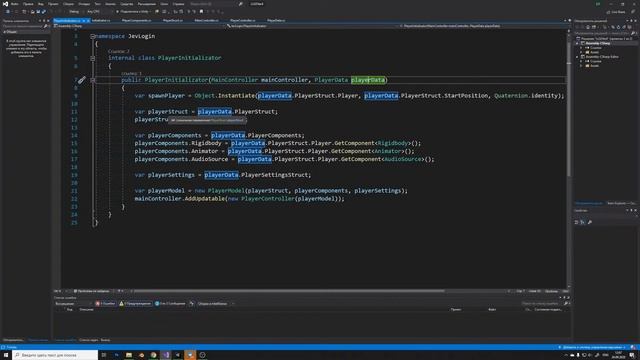Open File Explorer from the taskbar

click(129, 355)
